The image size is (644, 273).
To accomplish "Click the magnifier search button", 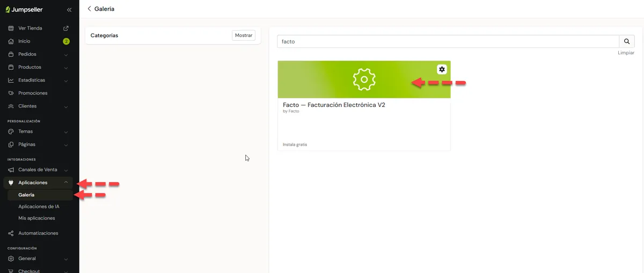I will click(627, 41).
